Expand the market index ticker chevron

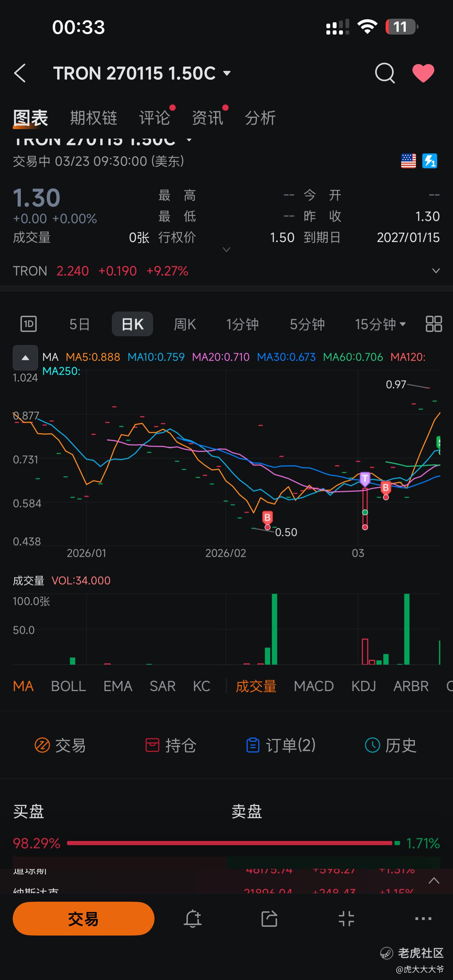(434, 881)
